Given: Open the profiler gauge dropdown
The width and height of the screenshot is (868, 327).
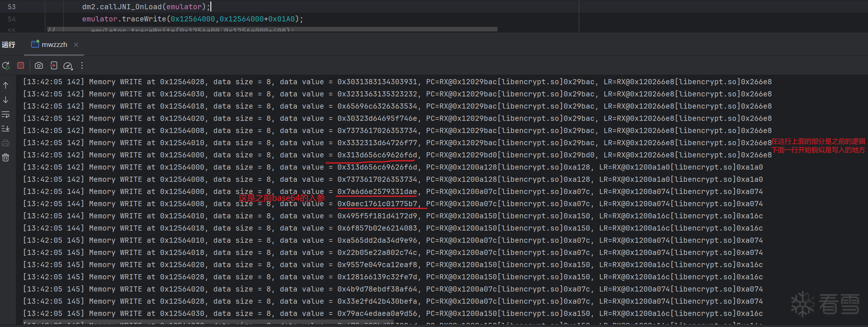Looking at the screenshot, I should pos(68,66).
